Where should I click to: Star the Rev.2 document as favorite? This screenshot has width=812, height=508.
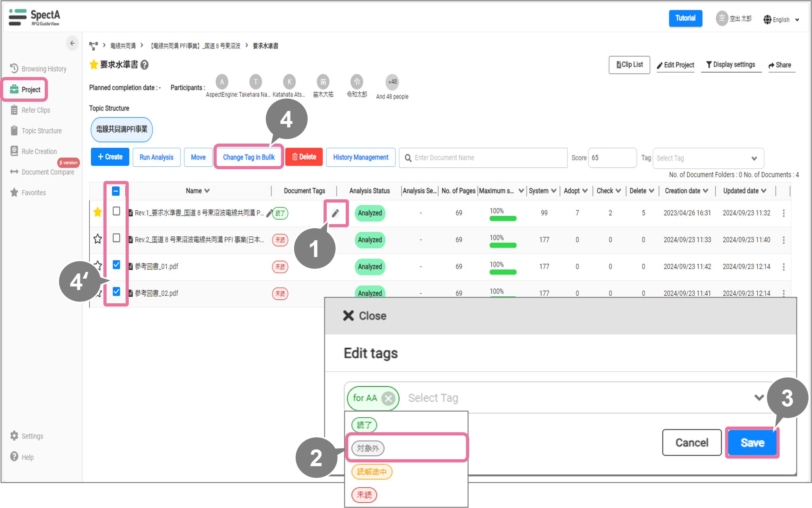pyautogui.click(x=97, y=239)
